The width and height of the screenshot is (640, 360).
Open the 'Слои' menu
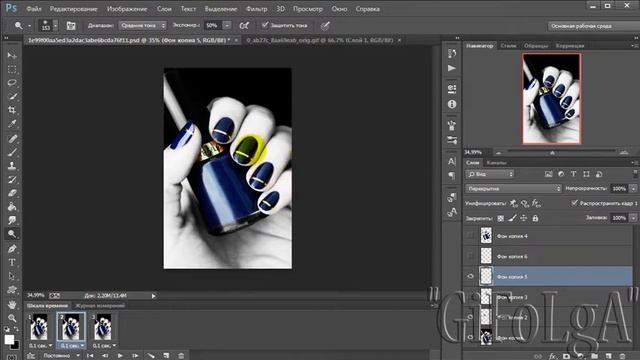click(x=164, y=9)
